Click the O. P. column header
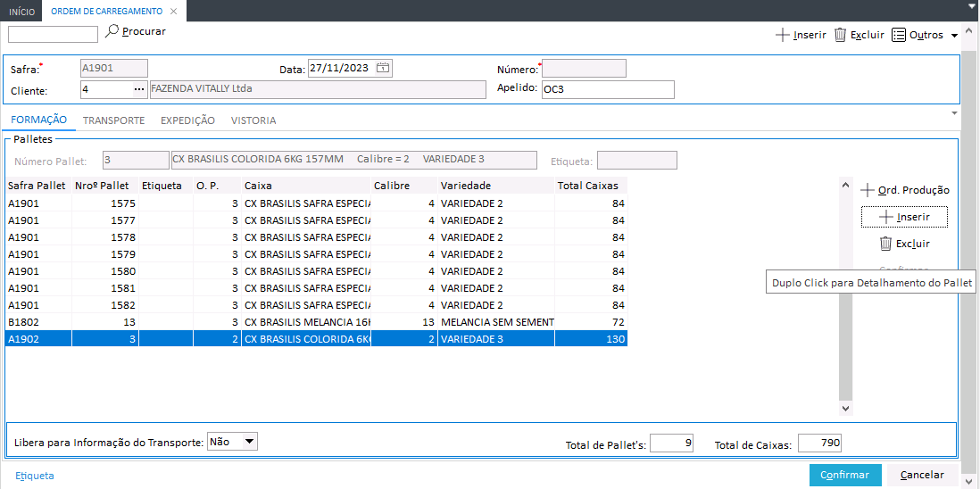 (x=217, y=186)
